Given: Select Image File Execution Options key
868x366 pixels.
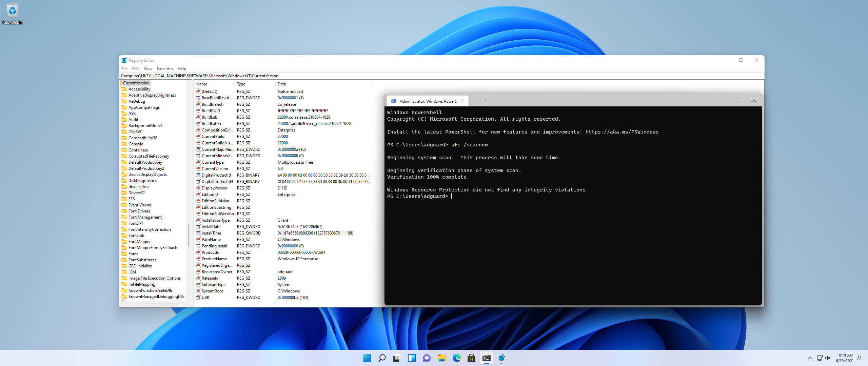Looking at the screenshot, I should tap(154, 278).
